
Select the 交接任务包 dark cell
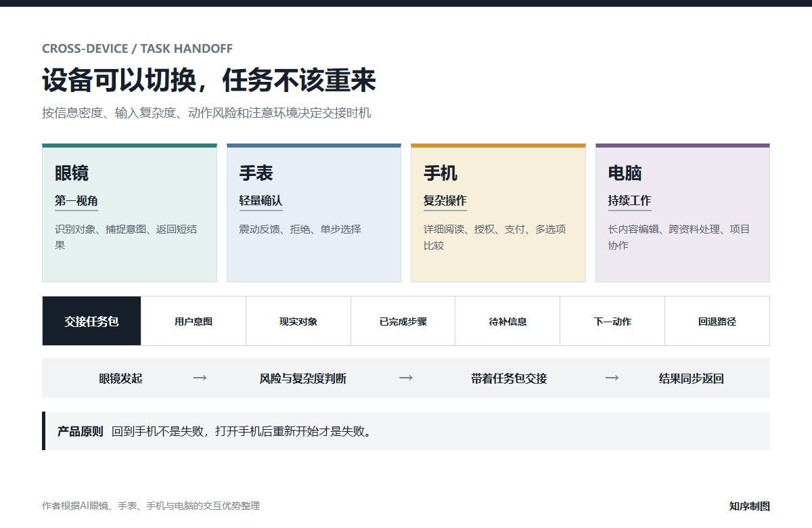tap(92, 321)
